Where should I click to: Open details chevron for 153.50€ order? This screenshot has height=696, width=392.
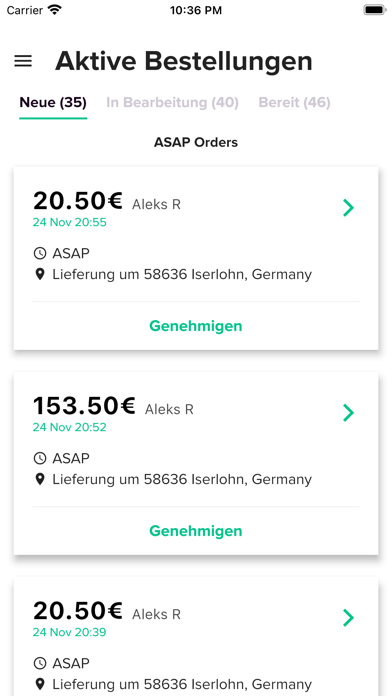coord(348,412)
